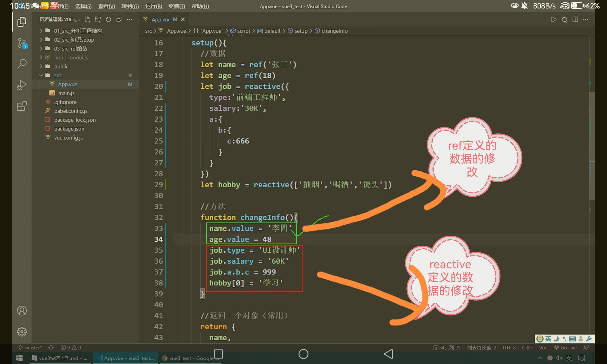Click the Split Editor icon
607x364 pixels.
point(575,19)
